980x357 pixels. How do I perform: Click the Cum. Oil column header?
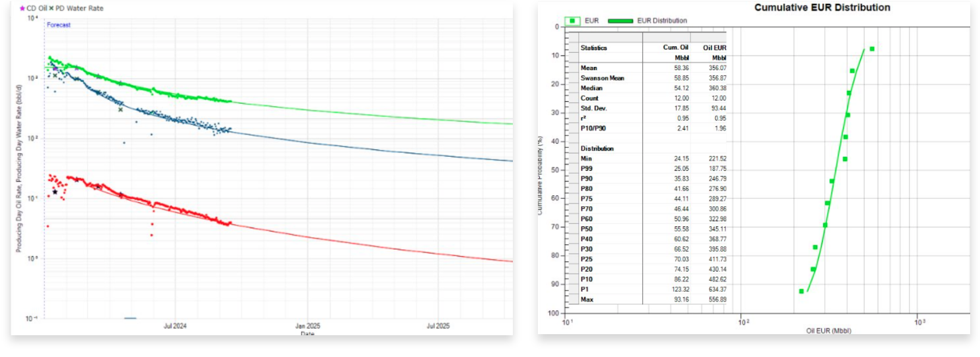pos(676,48)
